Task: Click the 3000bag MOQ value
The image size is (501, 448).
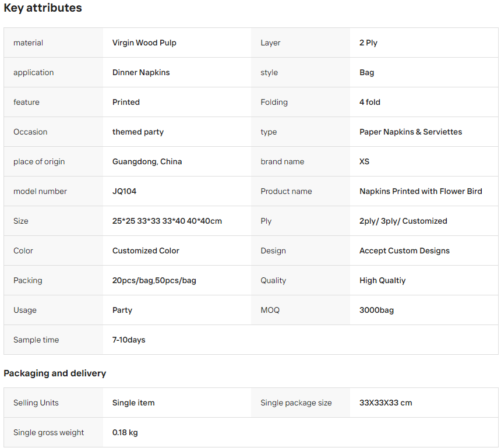Action: click(376, 311)
